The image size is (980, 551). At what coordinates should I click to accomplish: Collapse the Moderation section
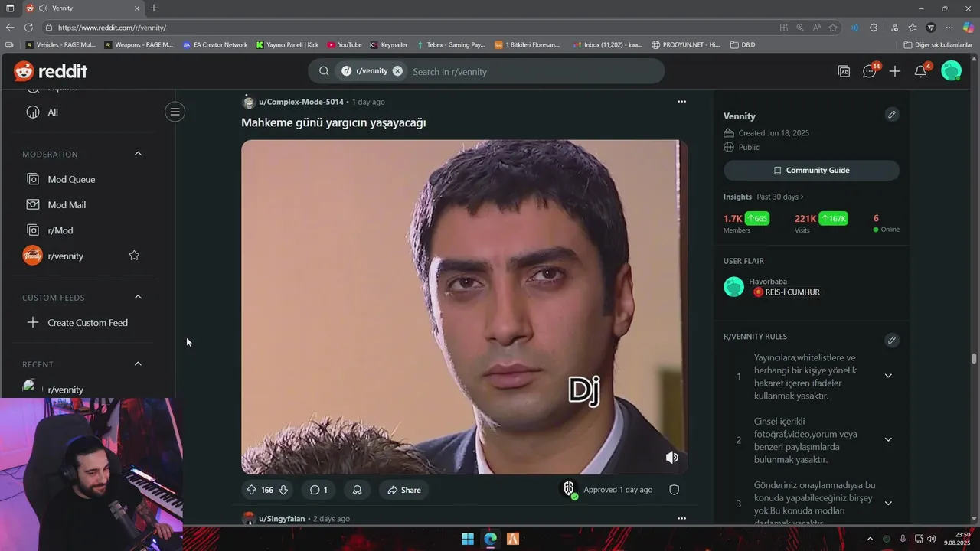coord(138,154)
